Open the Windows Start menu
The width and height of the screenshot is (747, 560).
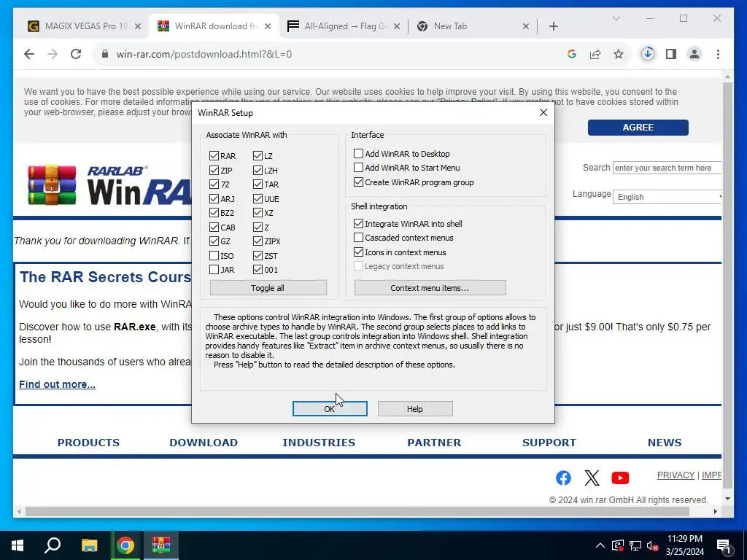pos(18,545)
